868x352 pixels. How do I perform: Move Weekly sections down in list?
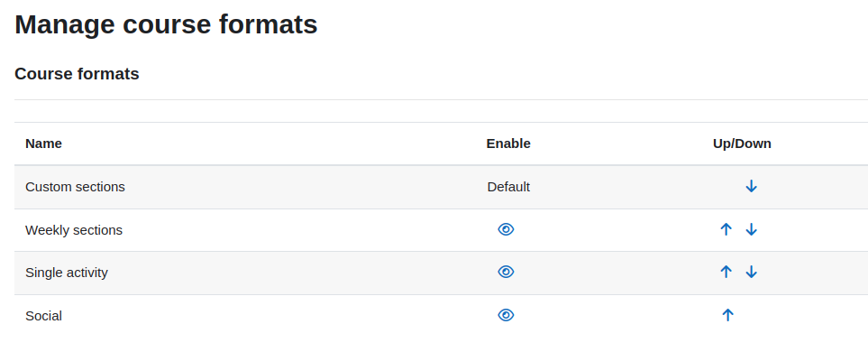pyautogui.click(x=751, y=229)
